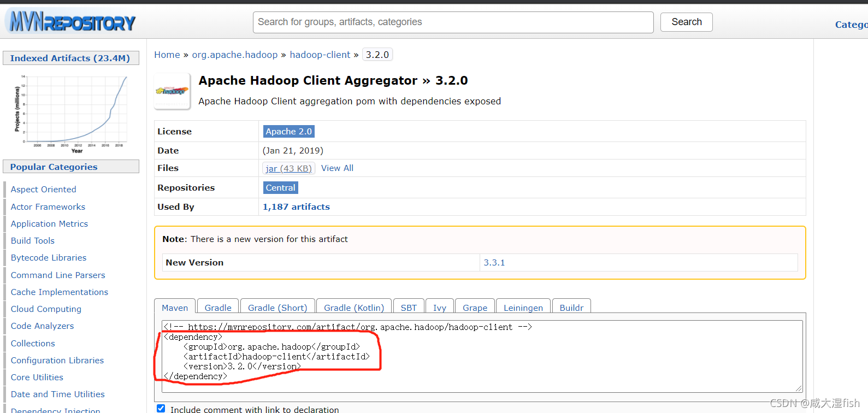Click the 3.2.0 version breadcrumb badge
Screen dimensions: 868x413
[377, 55]
